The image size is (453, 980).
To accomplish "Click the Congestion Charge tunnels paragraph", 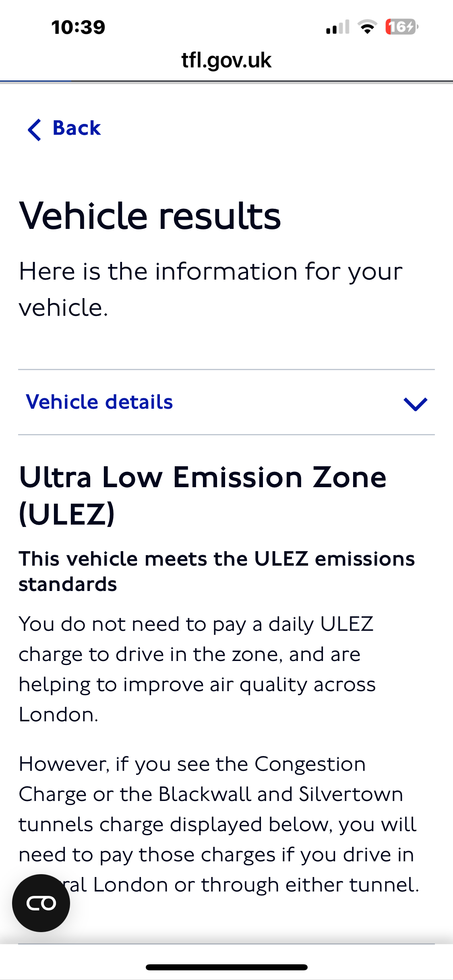I will point(217,824).
